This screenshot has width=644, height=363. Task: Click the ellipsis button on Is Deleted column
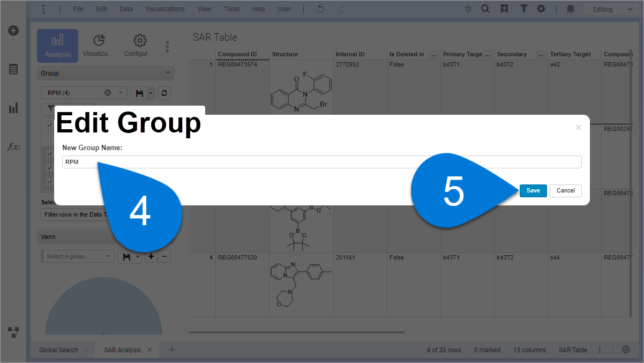tap(434, 55)
